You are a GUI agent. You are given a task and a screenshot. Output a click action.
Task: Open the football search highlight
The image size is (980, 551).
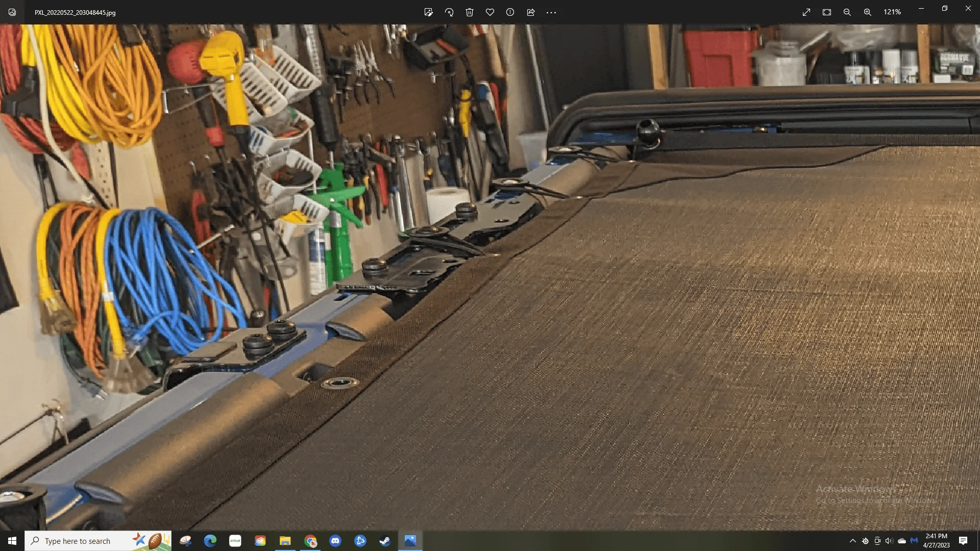(152, 541)
